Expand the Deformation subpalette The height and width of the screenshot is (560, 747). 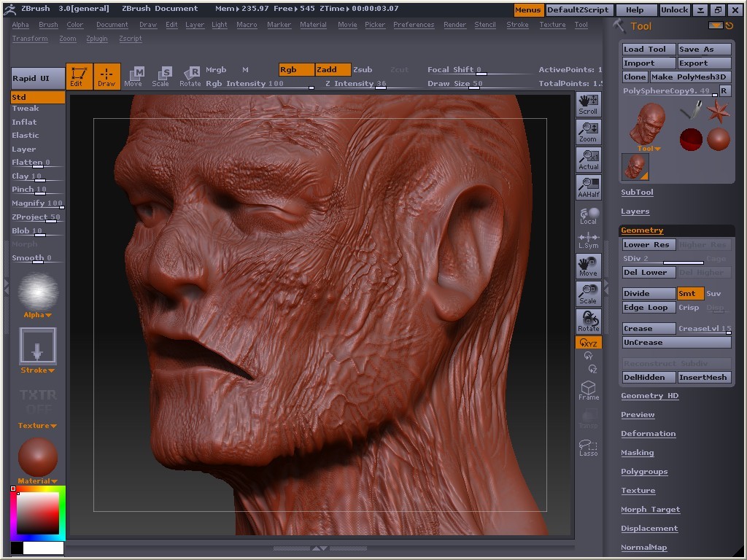coord(648,434)
